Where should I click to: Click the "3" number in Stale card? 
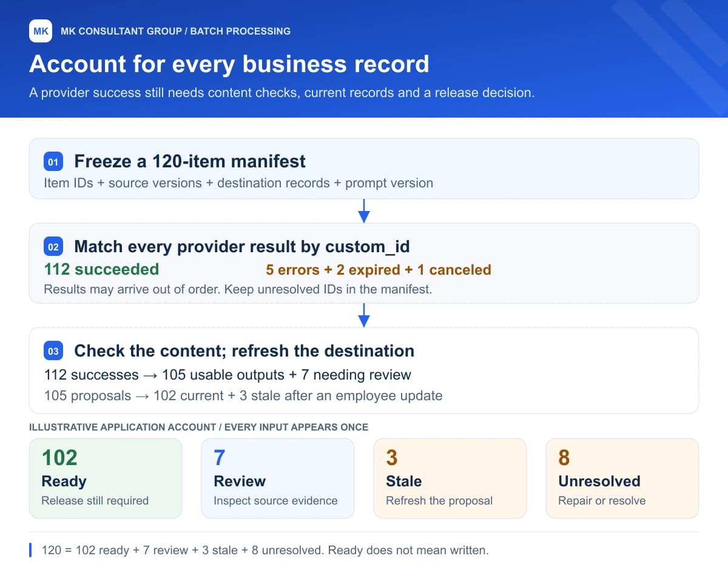coord(391,458)
